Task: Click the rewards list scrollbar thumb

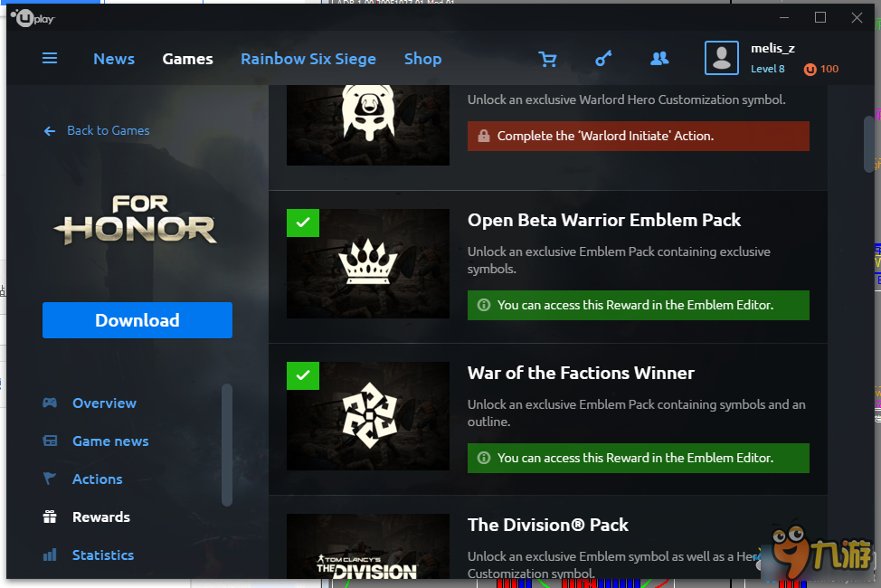Action: [868, 144]
